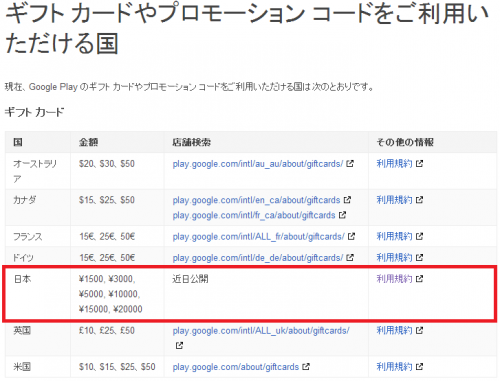500x381 pixels.
Task: Click external-link icon after US giftcards URL
Action: [306, 367]
